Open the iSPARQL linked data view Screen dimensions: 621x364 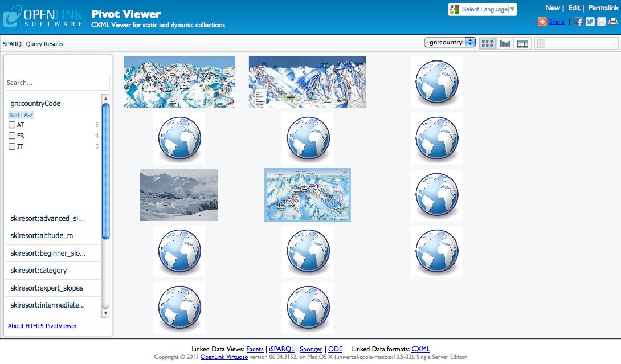pyautogui.click(x=281, y=349)
